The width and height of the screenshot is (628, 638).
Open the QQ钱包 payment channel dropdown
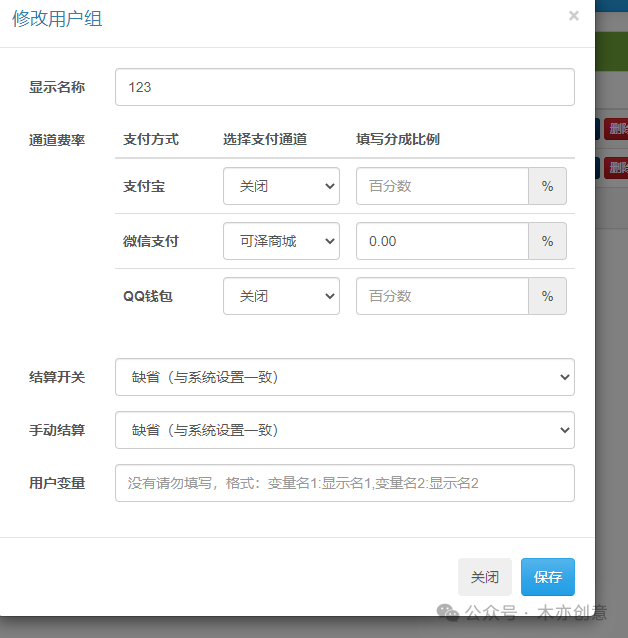(x=281, y=296)
